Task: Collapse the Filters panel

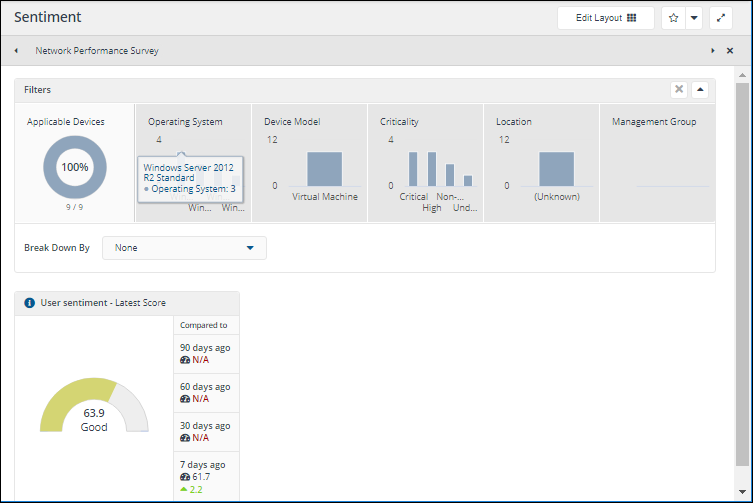Action: [x=700, y=89]
